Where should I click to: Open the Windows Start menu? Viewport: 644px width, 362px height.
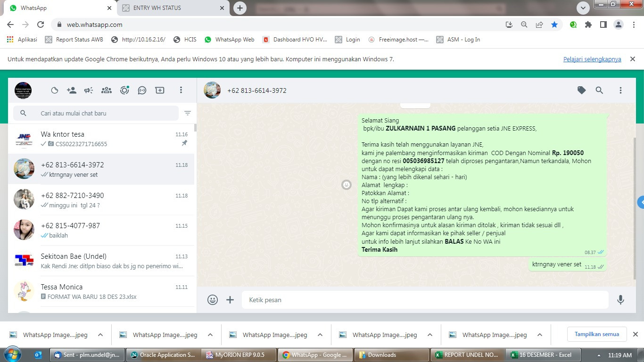coord(12,354)
